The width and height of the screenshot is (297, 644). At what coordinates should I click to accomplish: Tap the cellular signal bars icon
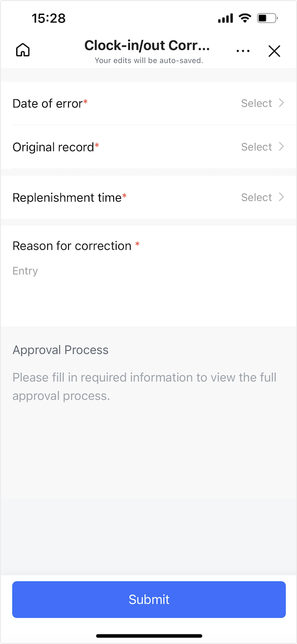click(225, 18)
